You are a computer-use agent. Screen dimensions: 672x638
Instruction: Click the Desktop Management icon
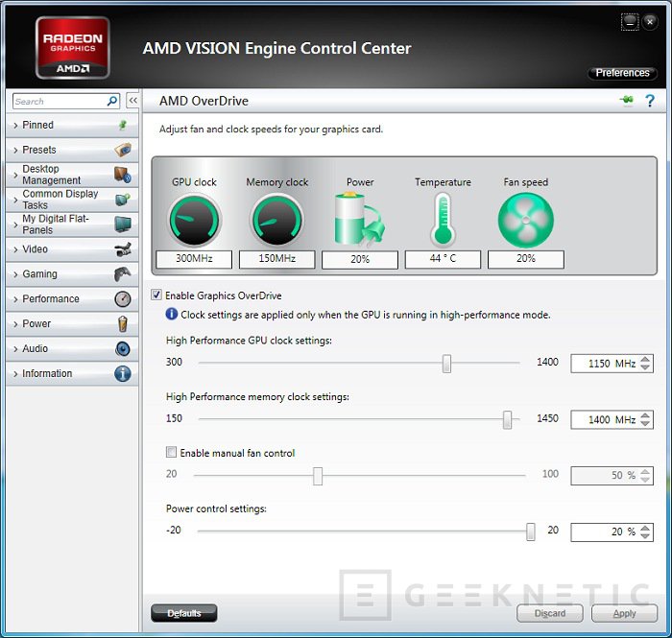(x=123, y=175)
